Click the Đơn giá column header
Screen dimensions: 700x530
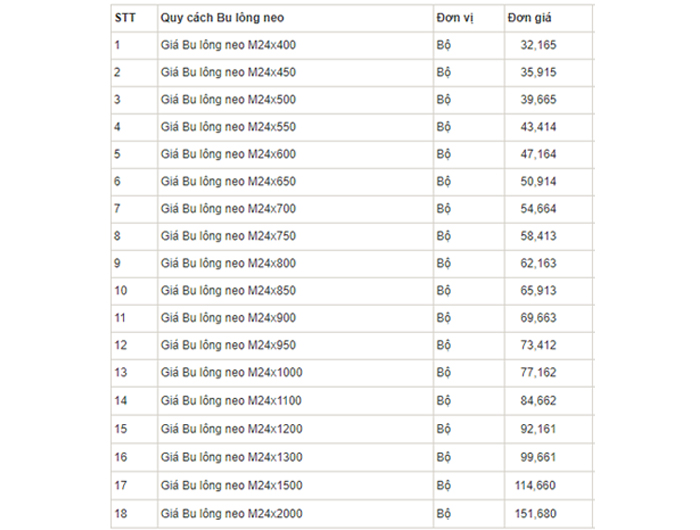click(530, 18)
